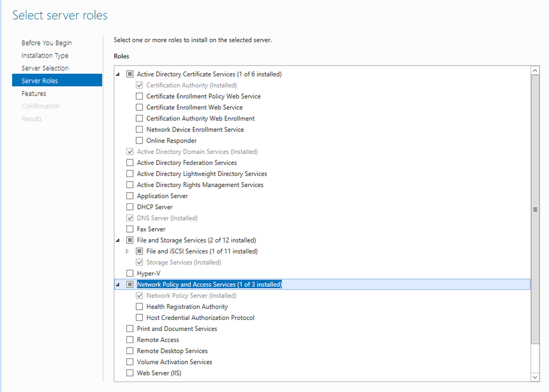Collapse File and Storage Services node
The height and width of the screenshot is (392, 549).
[118, 240]
